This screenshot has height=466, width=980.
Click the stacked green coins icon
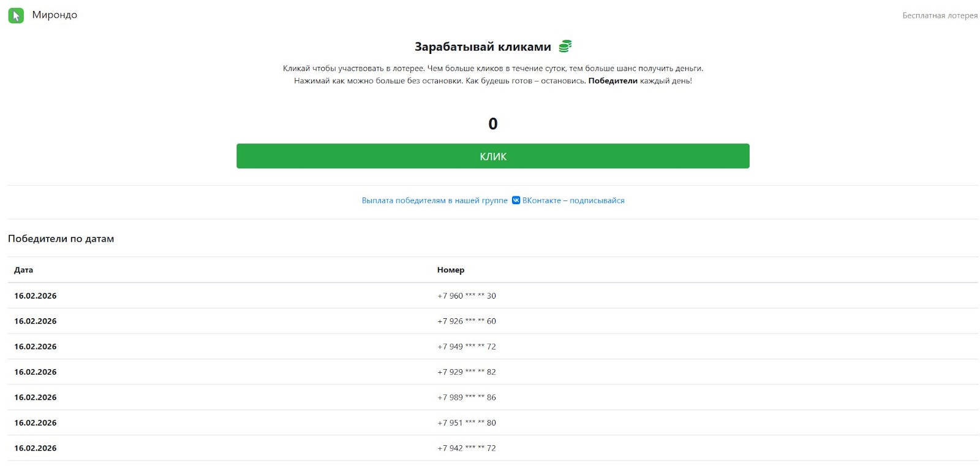(565, 46)
